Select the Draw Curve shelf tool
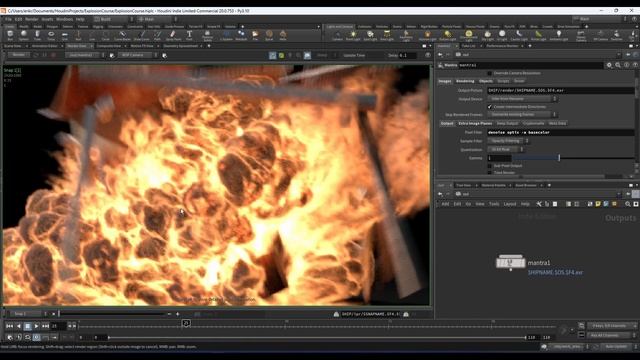Screen dimensions: 640x360 pyautogui.click(x=142, y=36)
